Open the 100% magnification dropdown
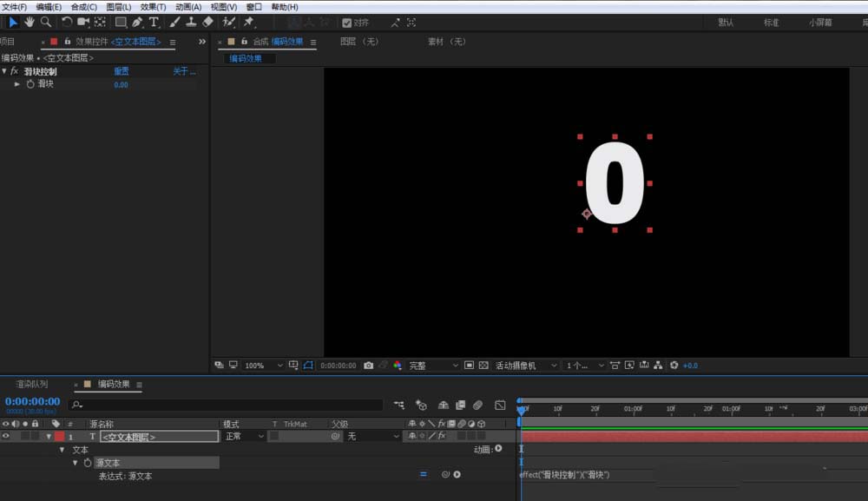Viewport: 868px width, 501px height. [x=260, y=366]
